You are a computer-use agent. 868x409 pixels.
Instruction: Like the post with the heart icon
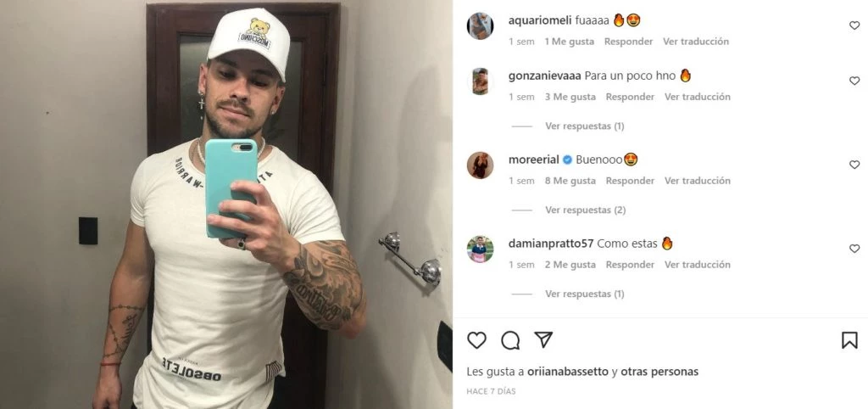(x=476, y=340)
